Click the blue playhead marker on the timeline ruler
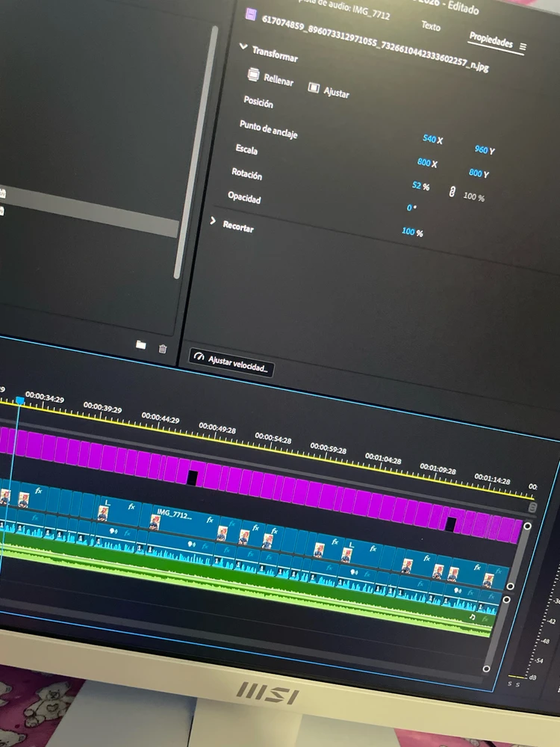The height and width of the screenshot is (747, 560). pyautogui.click(x=20, y=401)
